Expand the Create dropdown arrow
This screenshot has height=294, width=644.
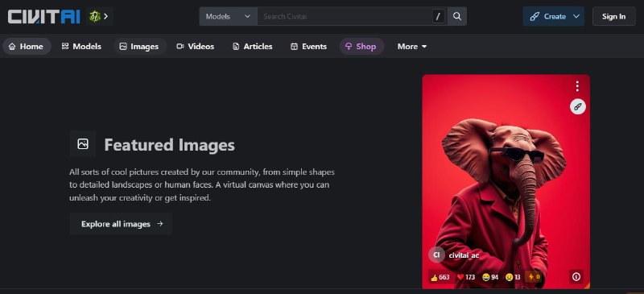click(x=576, y=16)
